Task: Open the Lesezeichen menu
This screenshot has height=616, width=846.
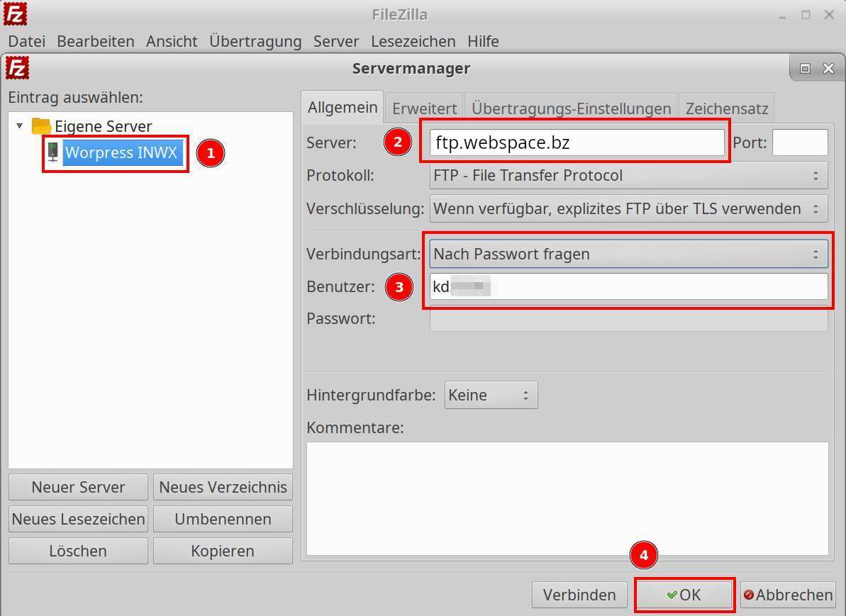Action: coord(413,42)
